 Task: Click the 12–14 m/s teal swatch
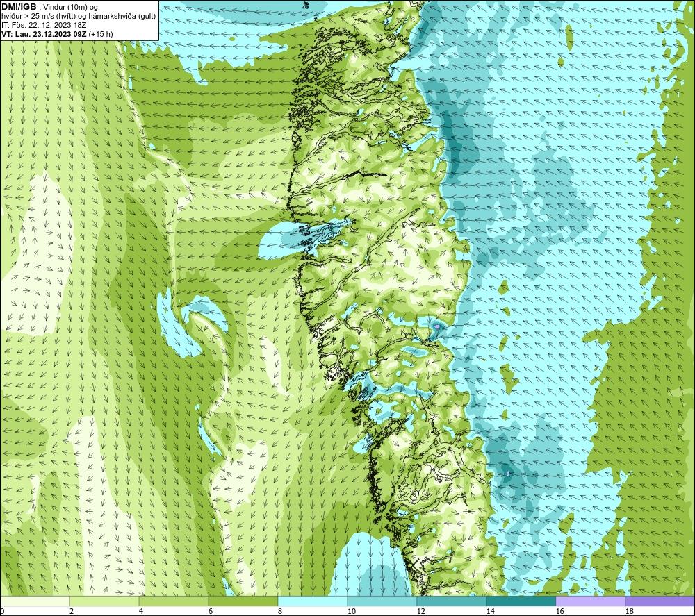coord(451,601)
